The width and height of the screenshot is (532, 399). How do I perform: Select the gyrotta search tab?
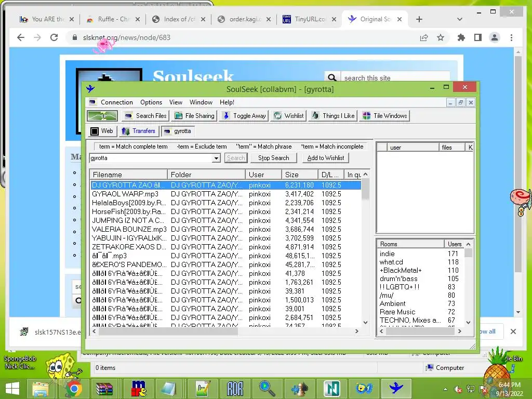tap(178, 131)
